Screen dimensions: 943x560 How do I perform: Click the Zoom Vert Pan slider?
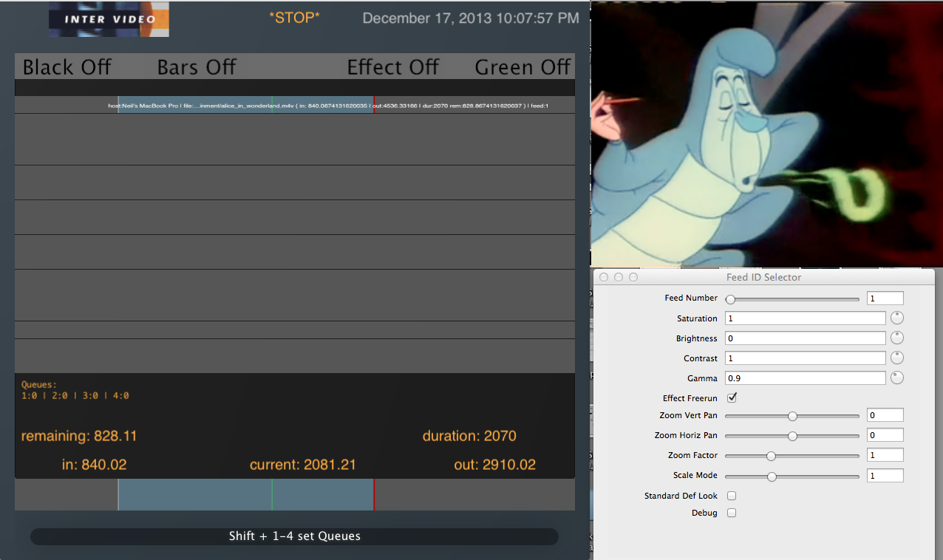pyautogui.click(x=792, y=416)
